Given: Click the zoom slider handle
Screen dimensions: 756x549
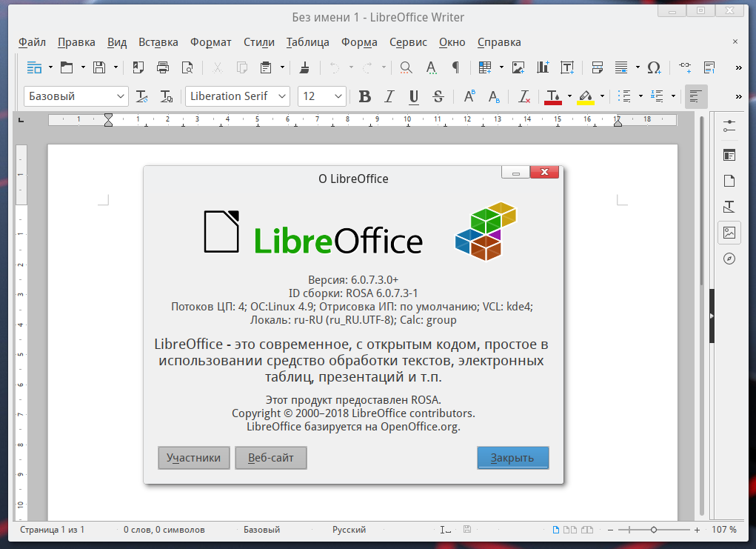Looking at the screenshot, I should (654, 530).
